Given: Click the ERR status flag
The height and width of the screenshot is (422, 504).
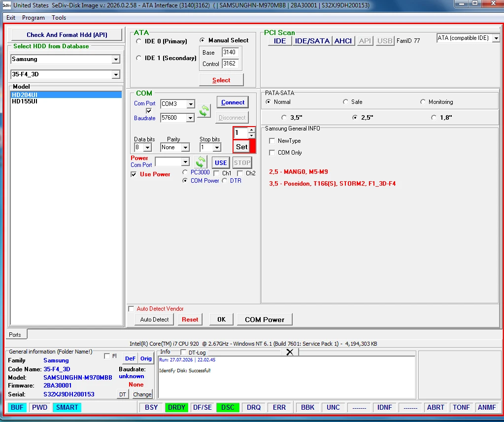Looking at the screenshot, I should [x=279, y=407].
